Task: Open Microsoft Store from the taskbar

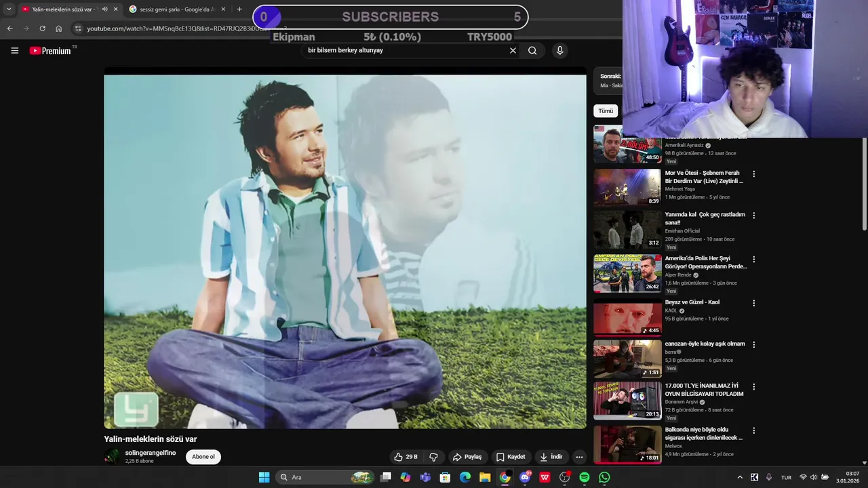Action: pos(445,477)
